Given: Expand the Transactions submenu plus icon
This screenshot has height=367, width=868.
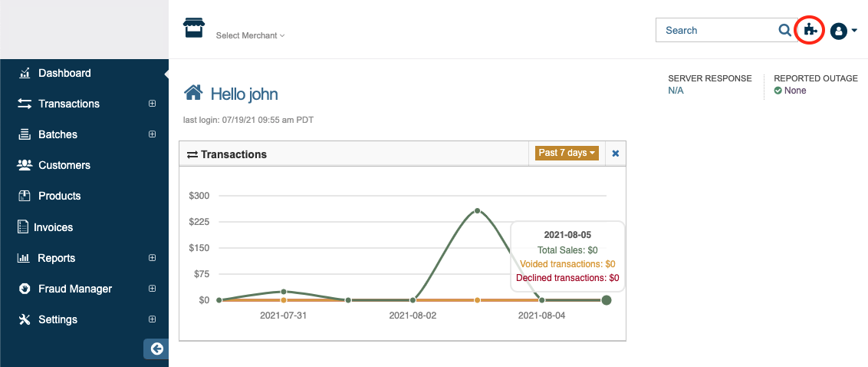Looking at the screenshot, I should click(x=152, y=104).
